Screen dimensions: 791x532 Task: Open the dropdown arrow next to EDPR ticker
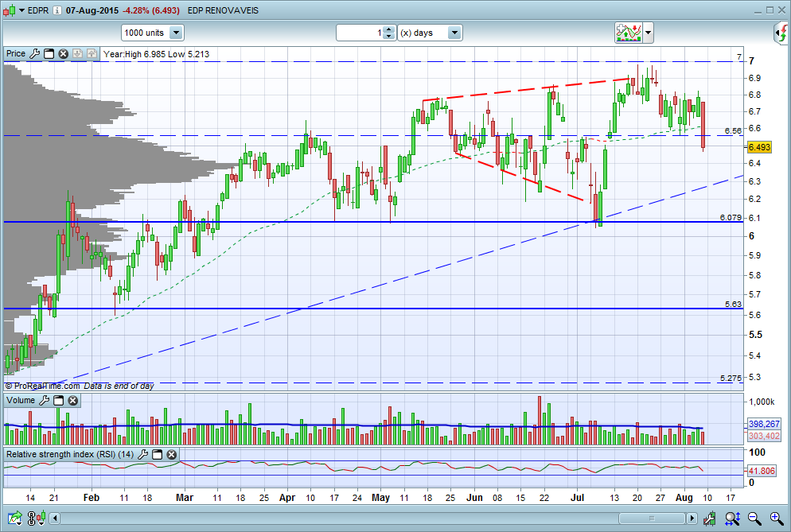(x=22, y=10)
